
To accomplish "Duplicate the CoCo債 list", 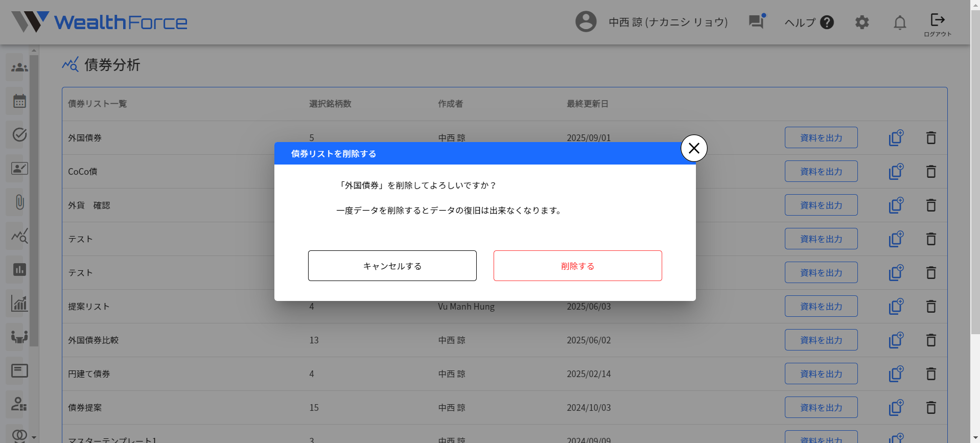I will (x=896, y=171).
